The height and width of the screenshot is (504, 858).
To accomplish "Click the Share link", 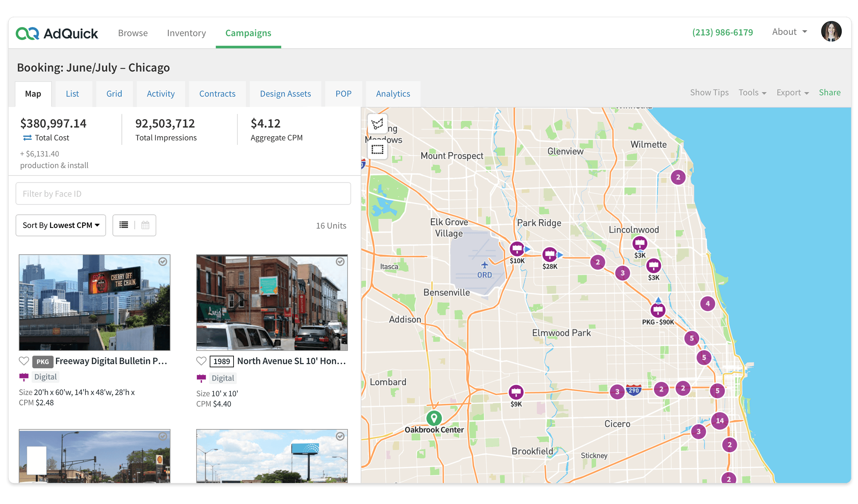I will pos(829,92).
